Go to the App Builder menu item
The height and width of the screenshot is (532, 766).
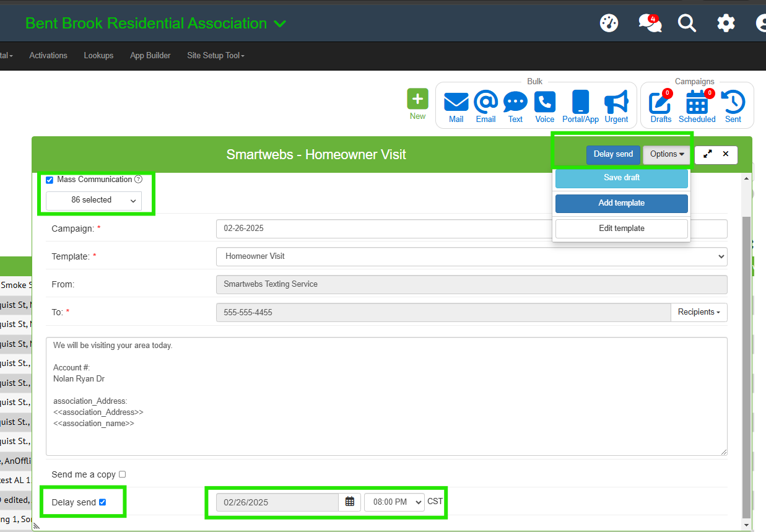pos(150,56)
